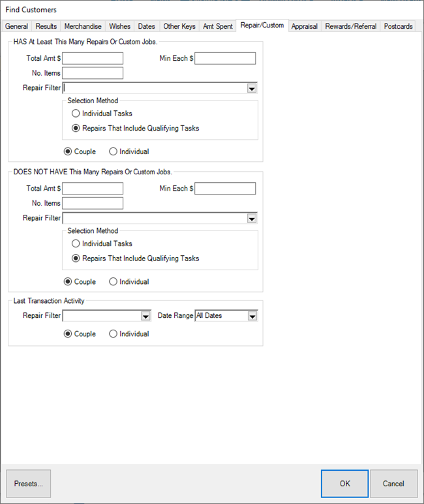
Task: Open the Rewards/Referral tab
Action: 351,27
